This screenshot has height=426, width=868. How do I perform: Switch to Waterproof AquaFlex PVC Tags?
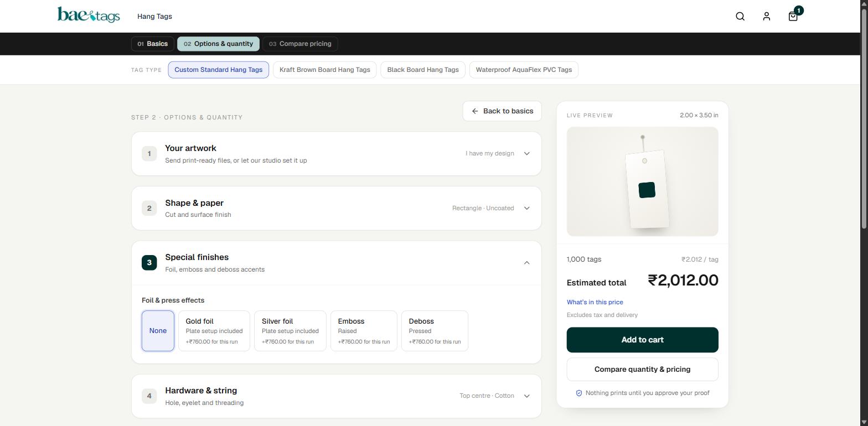524,70
